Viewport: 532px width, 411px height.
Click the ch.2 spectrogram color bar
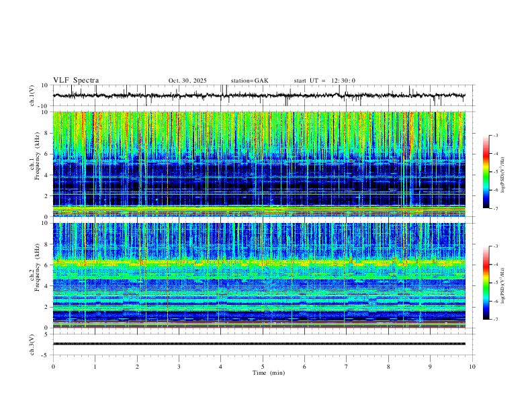point(486,283)
